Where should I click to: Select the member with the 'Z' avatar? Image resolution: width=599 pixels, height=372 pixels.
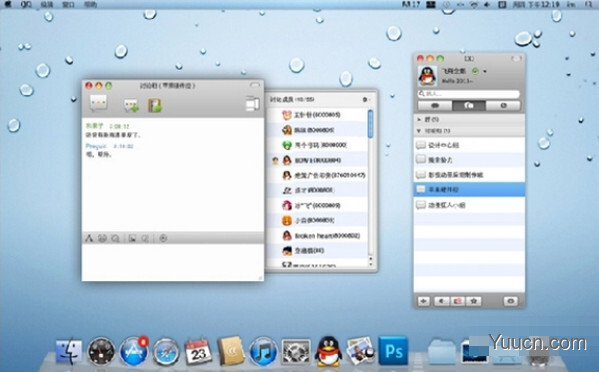coord(318,190)
